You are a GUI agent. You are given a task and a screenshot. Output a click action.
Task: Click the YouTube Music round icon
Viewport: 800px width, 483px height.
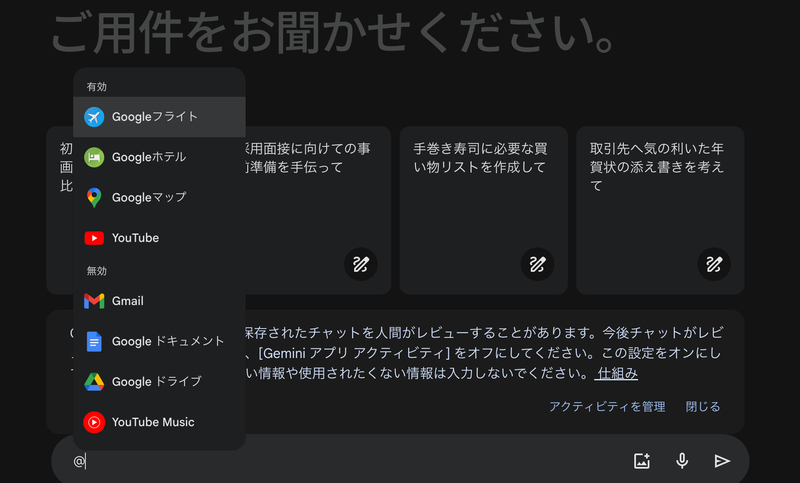pos(94,422)
